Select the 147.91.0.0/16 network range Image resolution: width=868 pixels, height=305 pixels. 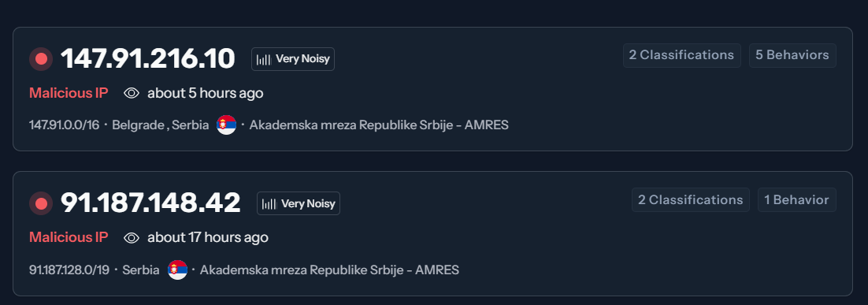click(x=65, y=125)
